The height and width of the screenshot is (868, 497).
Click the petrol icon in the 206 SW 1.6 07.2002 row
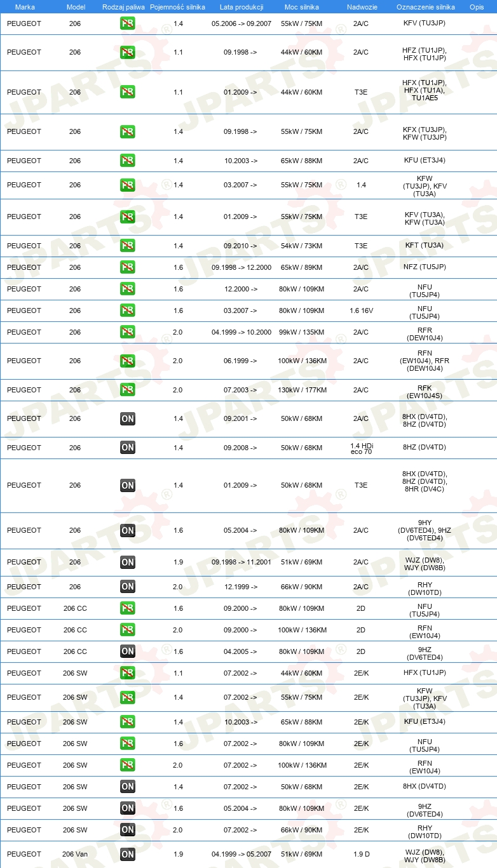[x=128, y=744]
